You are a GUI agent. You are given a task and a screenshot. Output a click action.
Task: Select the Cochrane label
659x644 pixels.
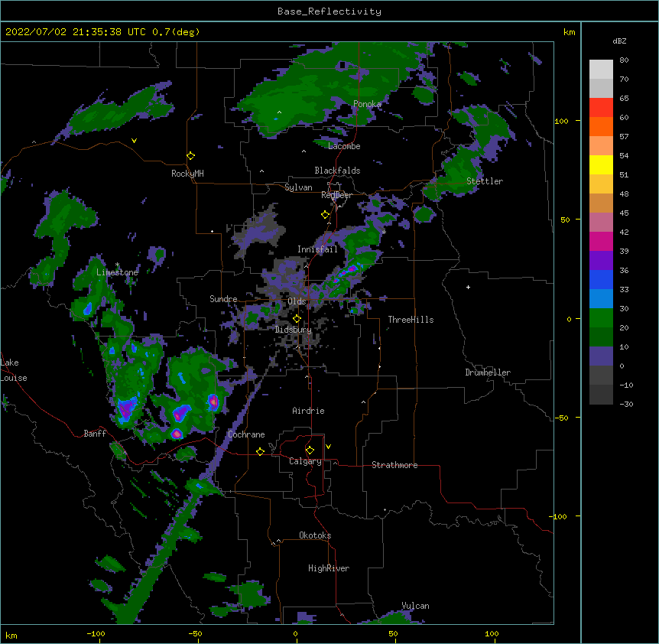click(246, 434)
